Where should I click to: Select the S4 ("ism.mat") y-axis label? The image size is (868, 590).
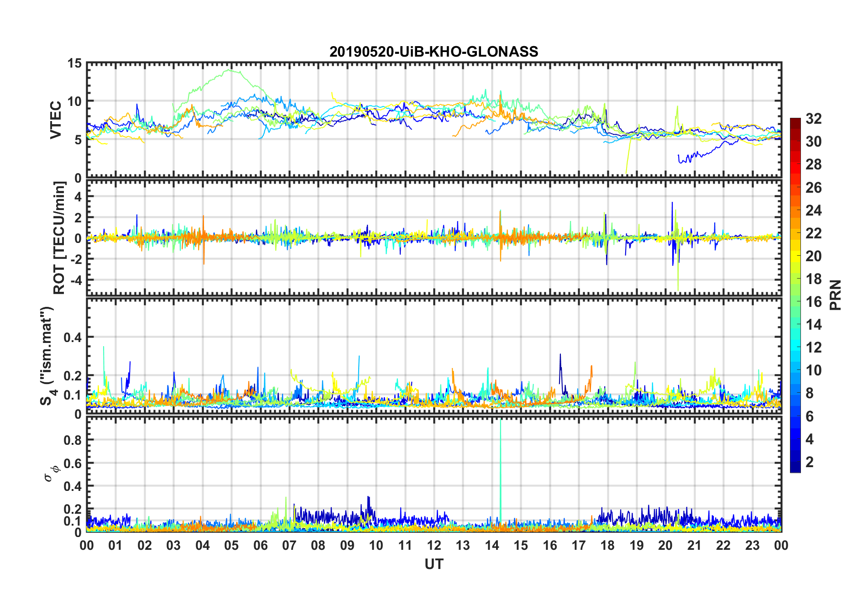click(48, 356)
